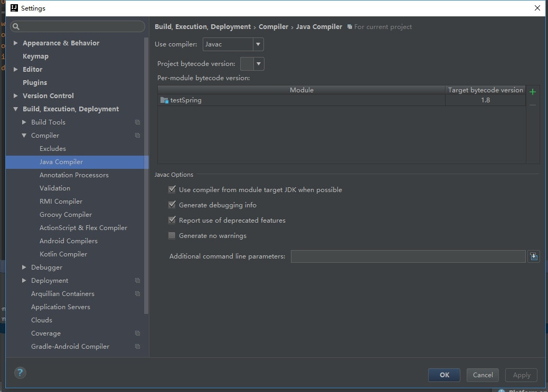Click the project-level icon beside Compiler
548x392 pixels.
tap(137, 136)
